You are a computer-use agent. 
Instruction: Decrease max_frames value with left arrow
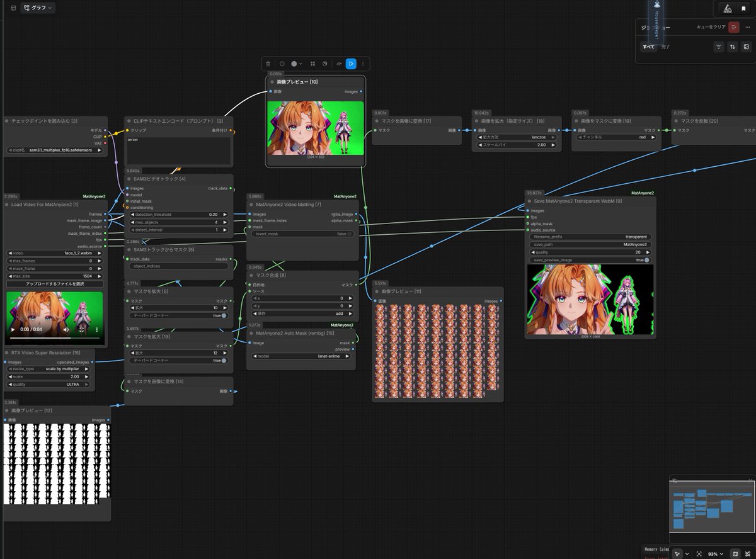click(9, 261)
